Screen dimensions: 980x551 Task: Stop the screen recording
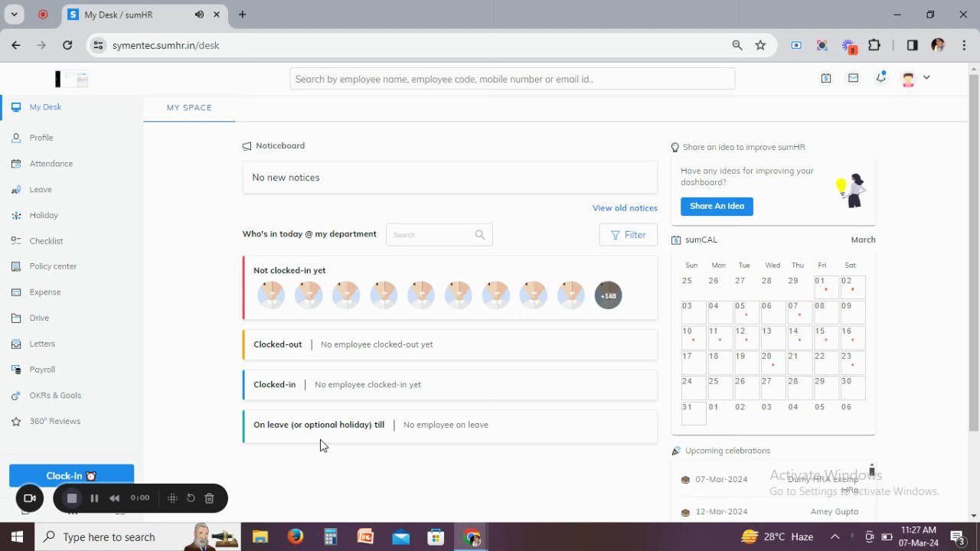click(x=72, y=498)
